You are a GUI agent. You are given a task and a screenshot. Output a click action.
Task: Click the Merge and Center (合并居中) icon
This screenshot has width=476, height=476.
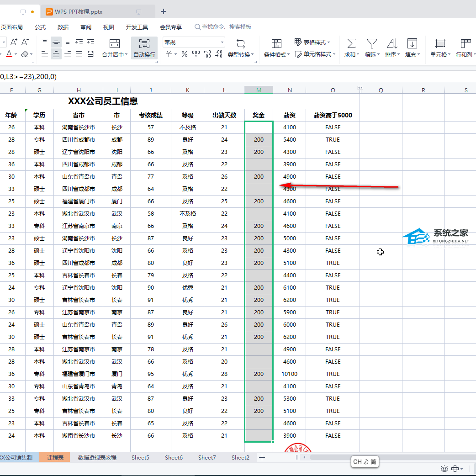pyautogui.click(x=115, y=43)
